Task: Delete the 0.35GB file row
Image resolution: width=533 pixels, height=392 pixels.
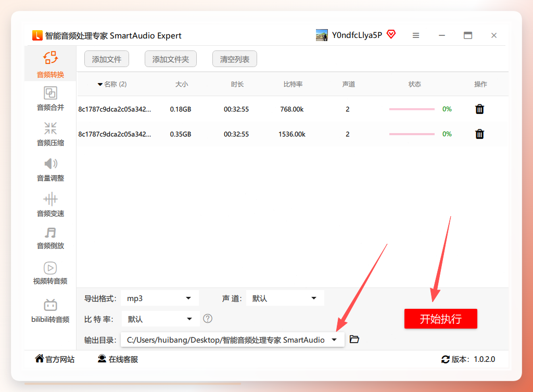Action: (479, 134)
